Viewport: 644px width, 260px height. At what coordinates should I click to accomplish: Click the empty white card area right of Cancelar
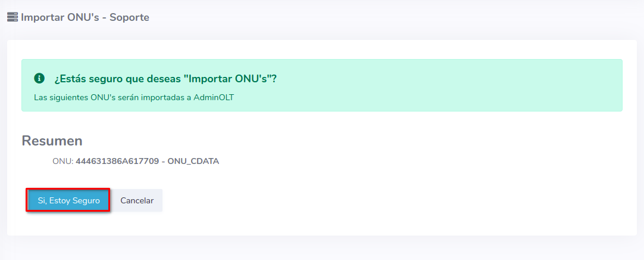click(387, 201)
